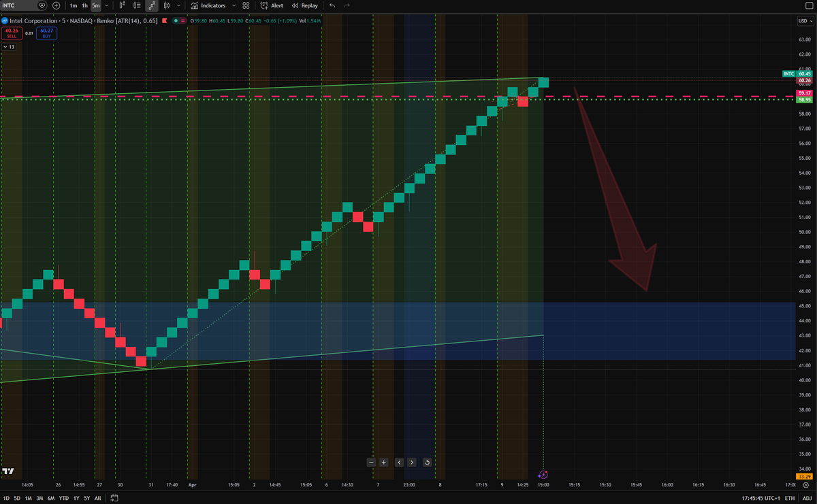
Task: Select the All date range
Action: coord(97,499)
